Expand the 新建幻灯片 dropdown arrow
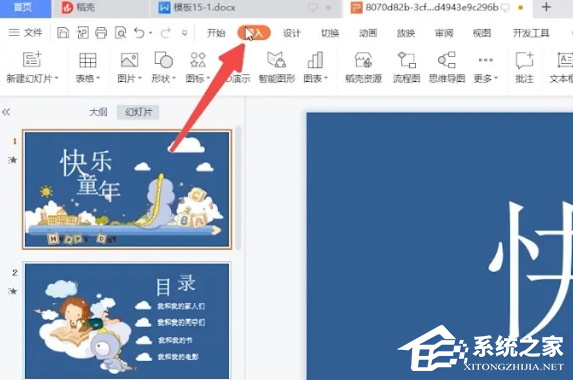The image size is (573, 380). (x=57, y=78)
